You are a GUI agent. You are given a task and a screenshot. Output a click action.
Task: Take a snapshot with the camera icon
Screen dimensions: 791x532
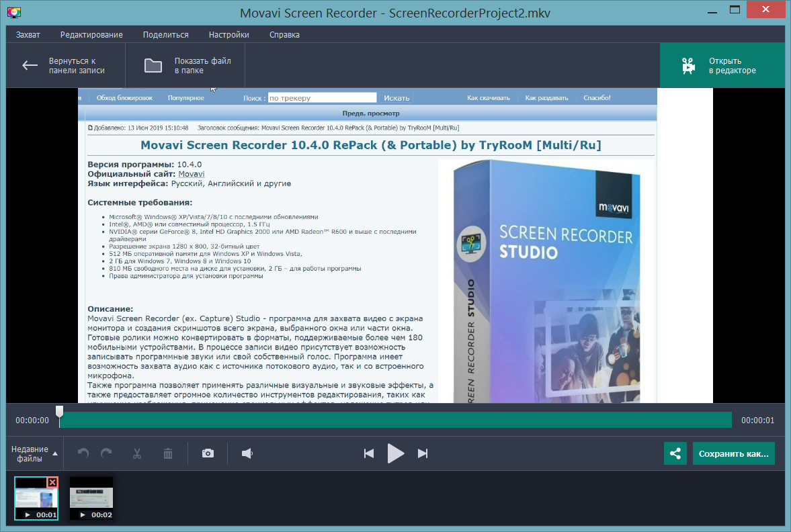208,453
